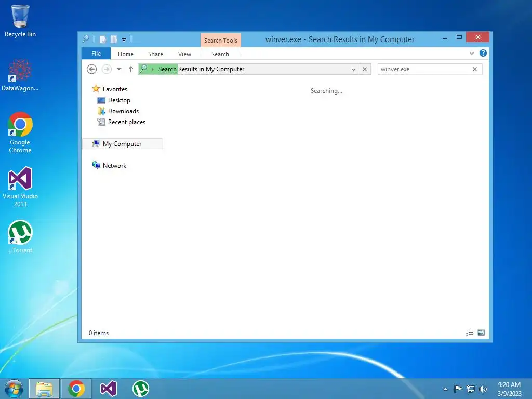Switch to the Home ribbon tab
Image resolution: width=532 pixels, height=399 pixels.
pyautogui.click(x=126, y=54)
